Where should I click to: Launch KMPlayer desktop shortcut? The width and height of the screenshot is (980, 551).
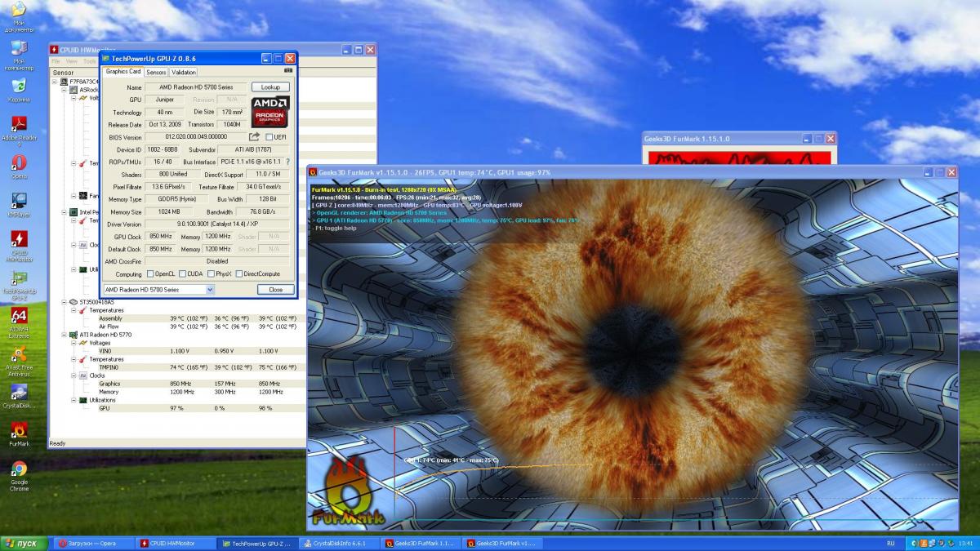click(18, 205)
